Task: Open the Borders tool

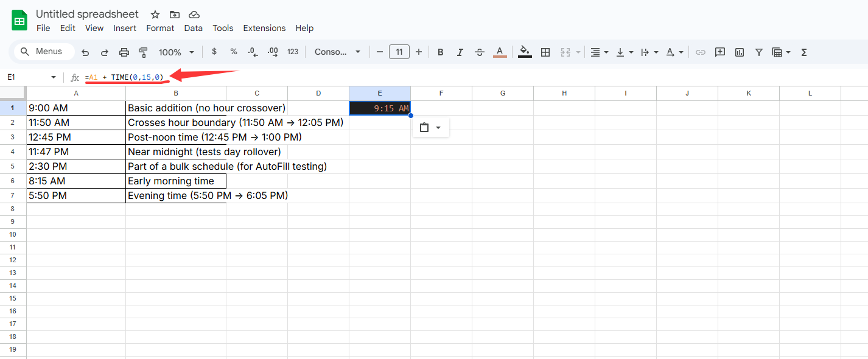Action: pos(545,52)
